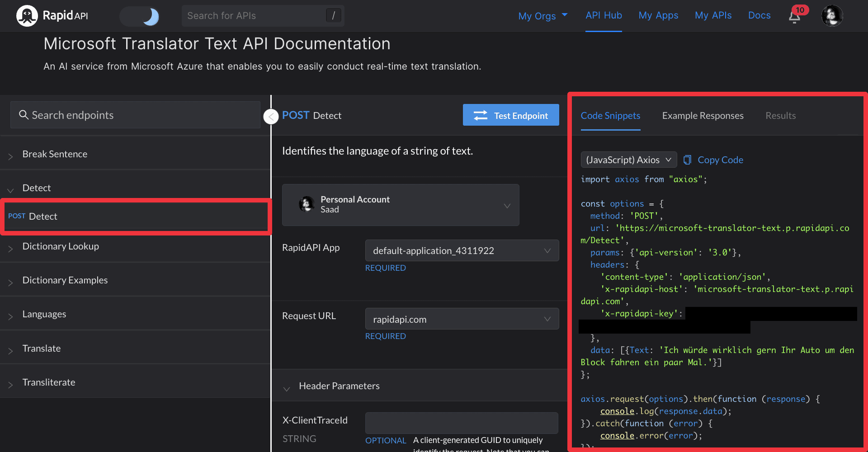Click the copy clipboard icon
The image size is (868, 452).
point(687,160)
